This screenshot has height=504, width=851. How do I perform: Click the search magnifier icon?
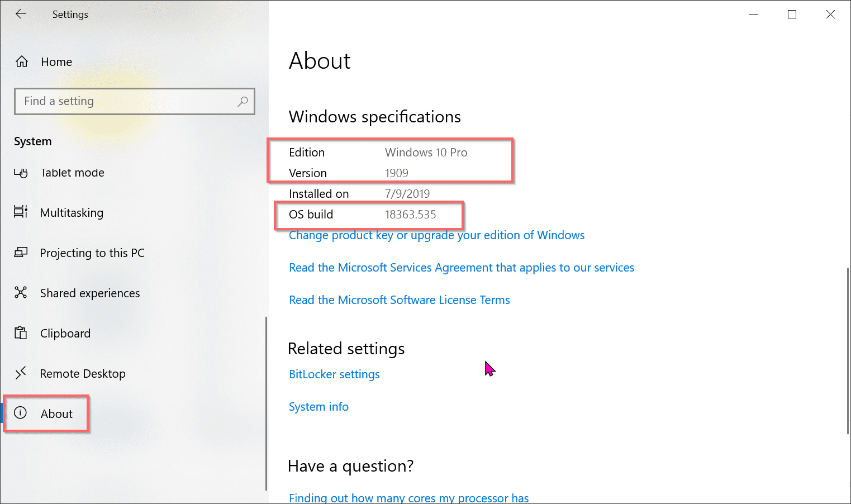click(x=243, y=101)
